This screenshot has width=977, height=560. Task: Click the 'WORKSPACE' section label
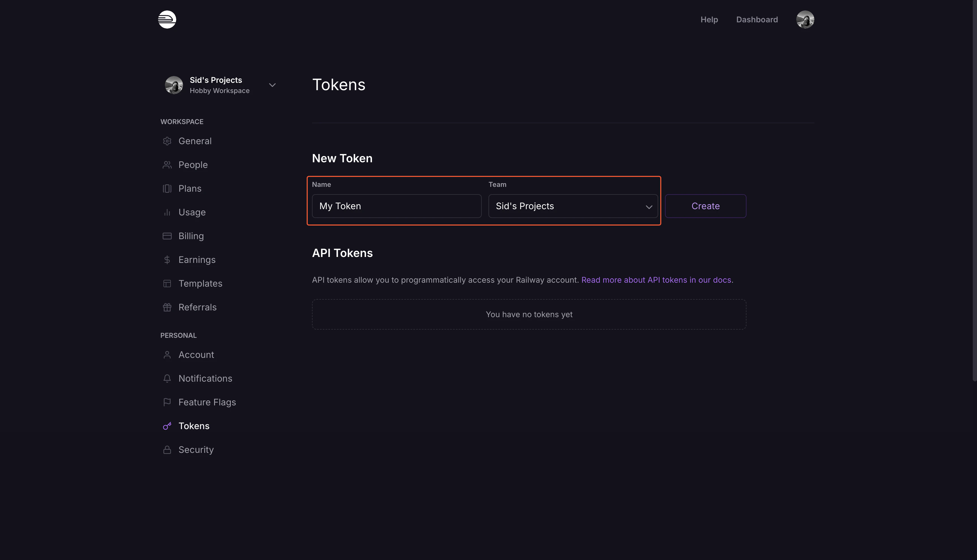pyautogui.click(x=182, y=122)
